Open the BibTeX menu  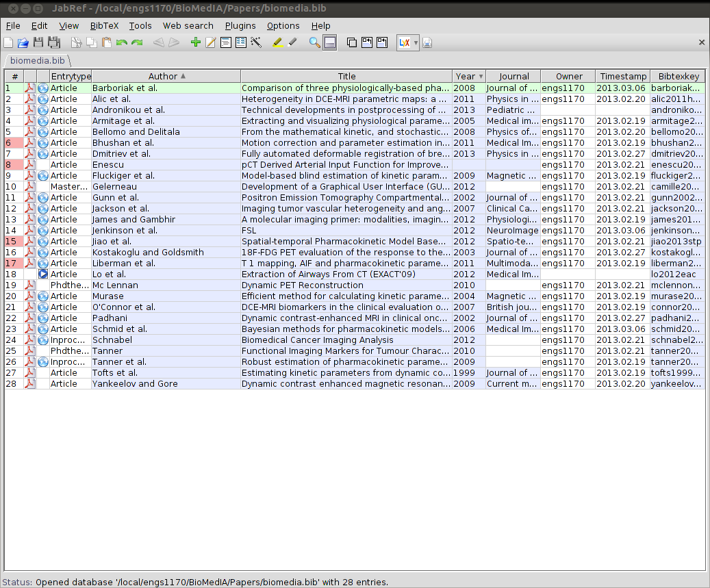104,26
